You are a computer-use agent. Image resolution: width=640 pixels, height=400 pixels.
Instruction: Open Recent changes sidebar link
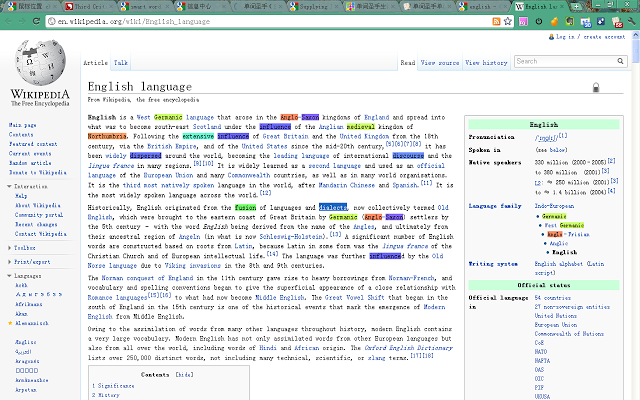coord(36,224)
